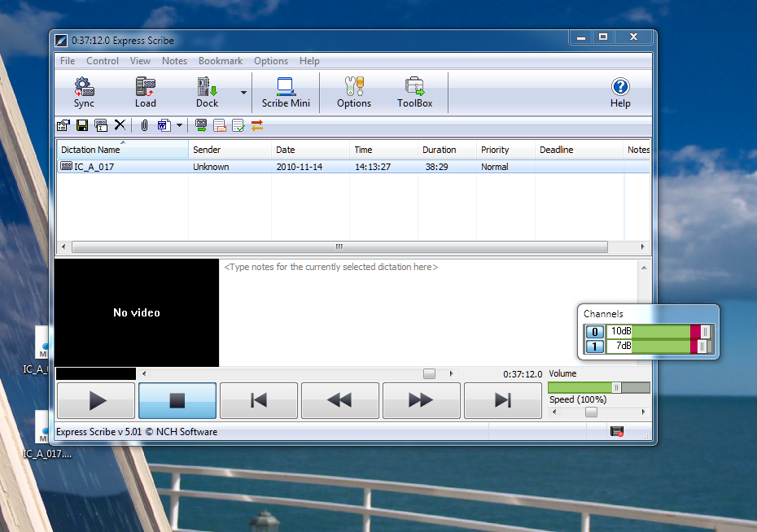Select the IC_A_017 dictation row
This screenshot has height=532, width=757.
click(x=353, y=167)
